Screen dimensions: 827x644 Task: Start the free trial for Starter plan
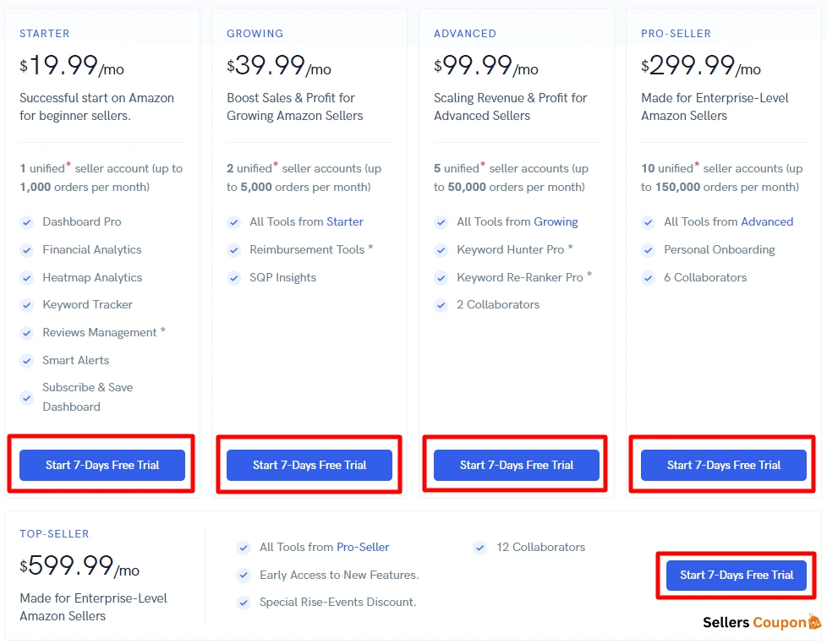coord(102,465)
